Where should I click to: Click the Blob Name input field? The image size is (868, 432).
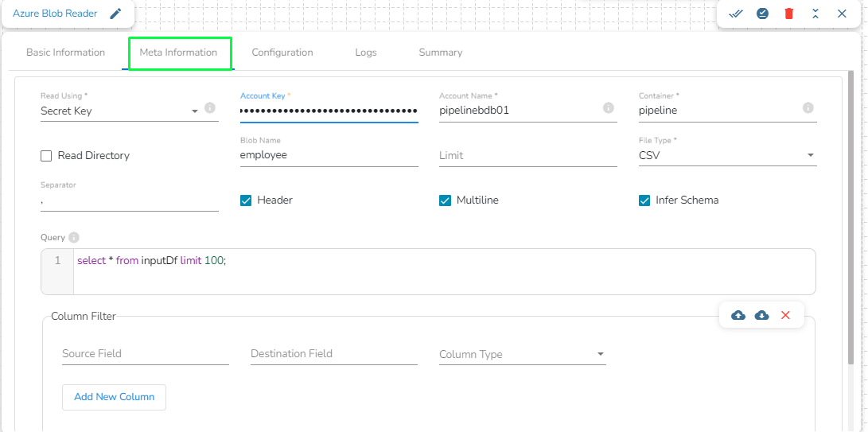329,156
